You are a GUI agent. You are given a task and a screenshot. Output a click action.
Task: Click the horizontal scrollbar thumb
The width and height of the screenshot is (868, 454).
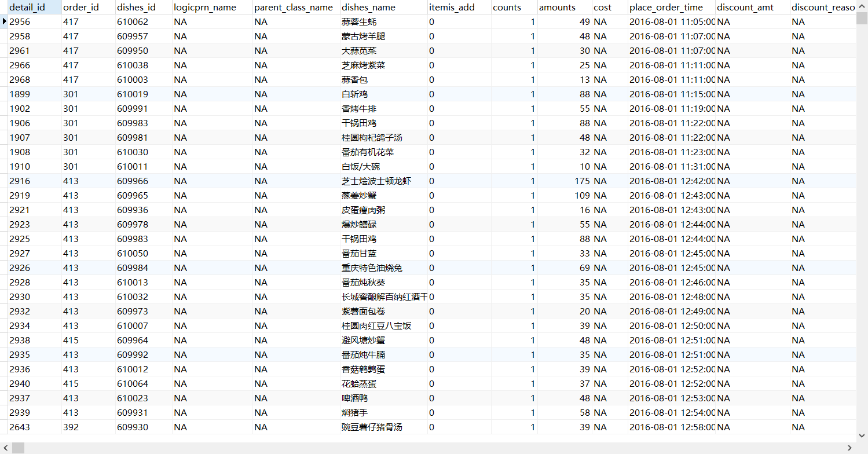click(18, 448)
